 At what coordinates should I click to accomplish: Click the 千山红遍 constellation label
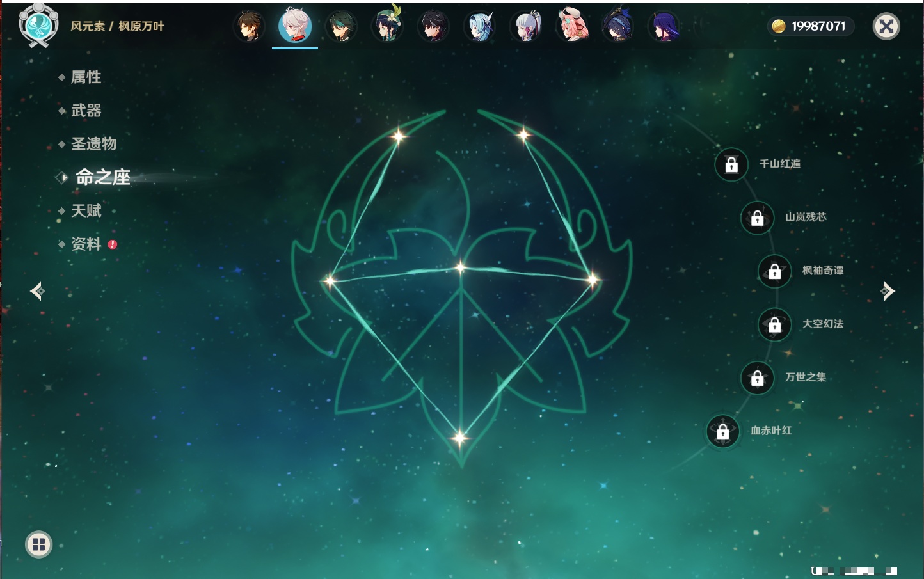(x=779, y=164)
